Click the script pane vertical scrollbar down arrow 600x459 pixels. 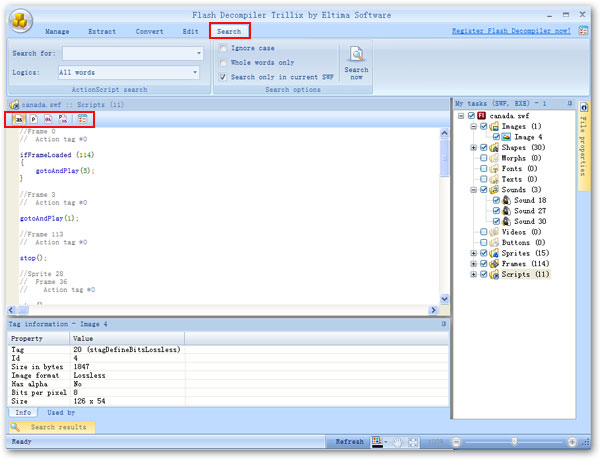click(444, 299)
